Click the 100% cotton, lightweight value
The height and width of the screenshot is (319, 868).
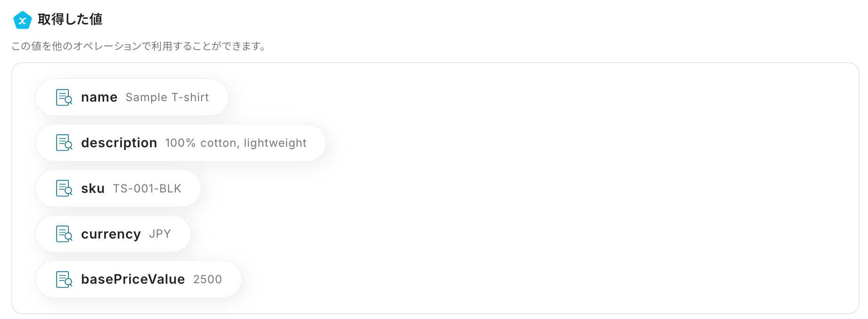(x=236, y=143)
